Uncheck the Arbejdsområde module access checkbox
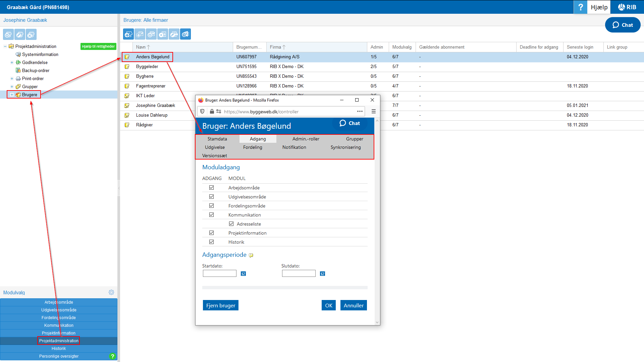644x362 pixels. [x=211, y=188]
